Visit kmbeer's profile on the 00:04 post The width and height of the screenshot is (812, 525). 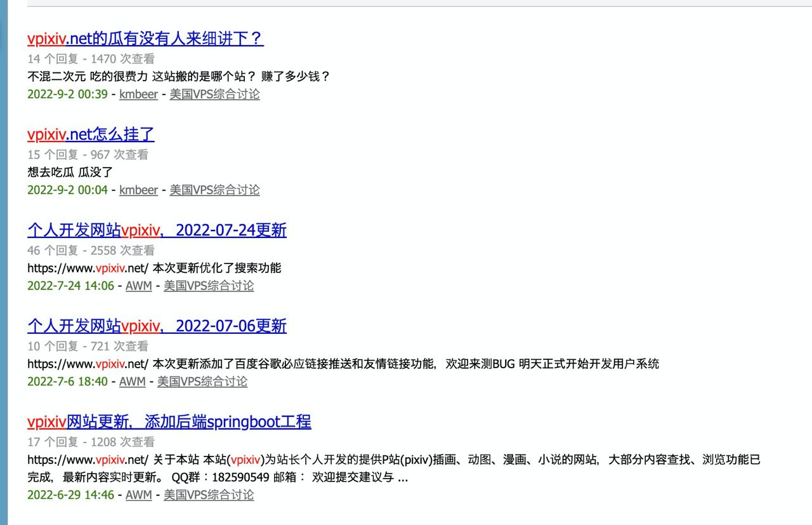138,190
